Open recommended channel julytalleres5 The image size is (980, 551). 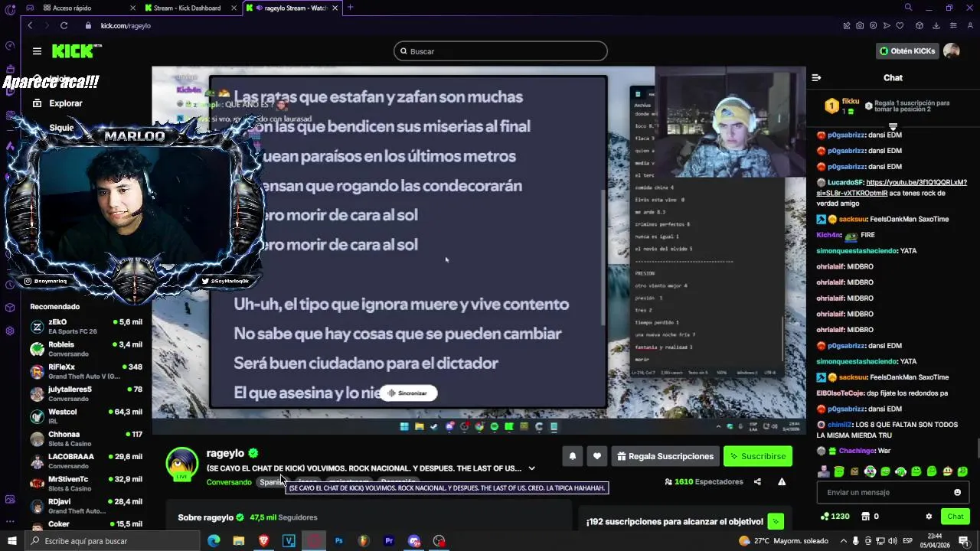[x=87, y=394]
